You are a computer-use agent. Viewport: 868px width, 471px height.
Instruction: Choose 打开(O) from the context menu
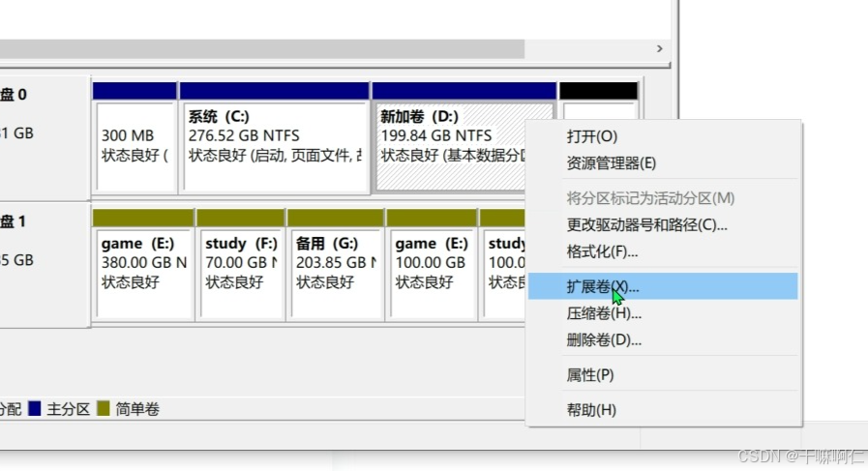tap(663, 136)
